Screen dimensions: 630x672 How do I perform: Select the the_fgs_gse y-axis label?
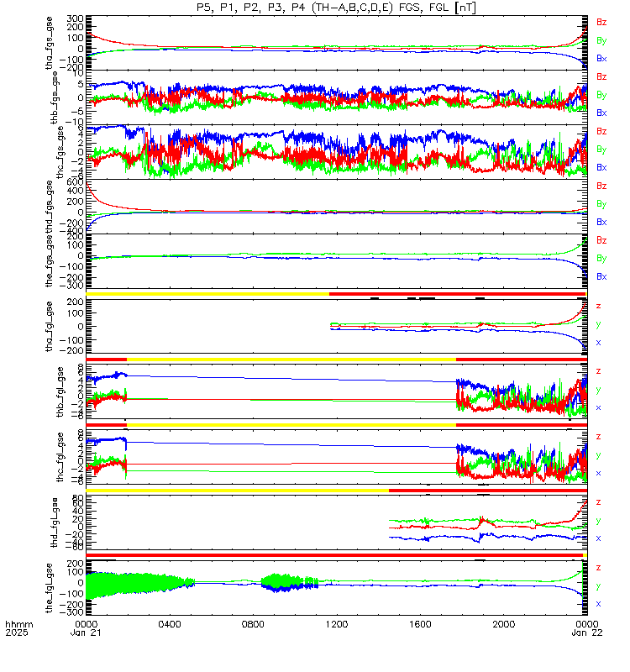pos(50,261)
